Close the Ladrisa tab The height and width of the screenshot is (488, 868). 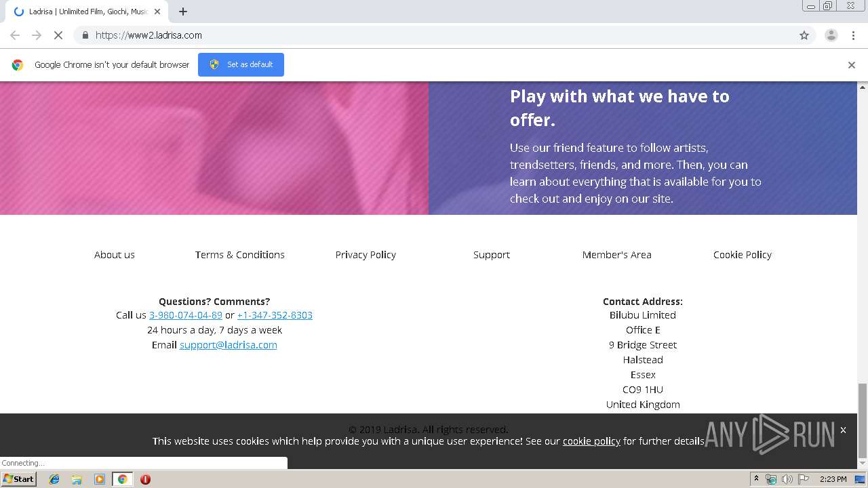point(157,12)
